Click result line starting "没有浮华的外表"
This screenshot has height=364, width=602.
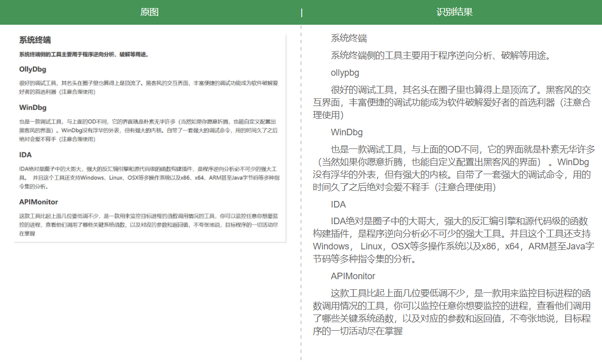point(451,175)
